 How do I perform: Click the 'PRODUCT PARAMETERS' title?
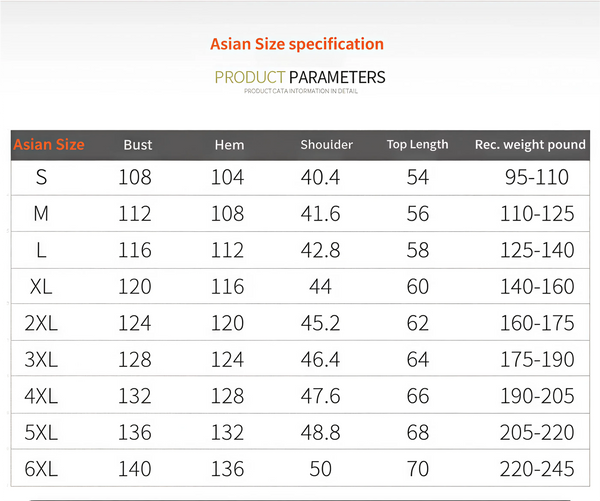point(300,77)
